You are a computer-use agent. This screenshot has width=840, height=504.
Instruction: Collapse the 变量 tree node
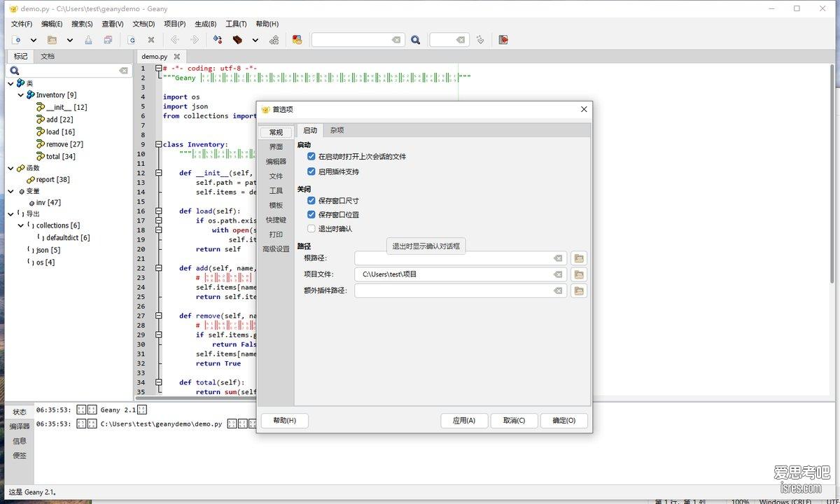click(11, 191)
